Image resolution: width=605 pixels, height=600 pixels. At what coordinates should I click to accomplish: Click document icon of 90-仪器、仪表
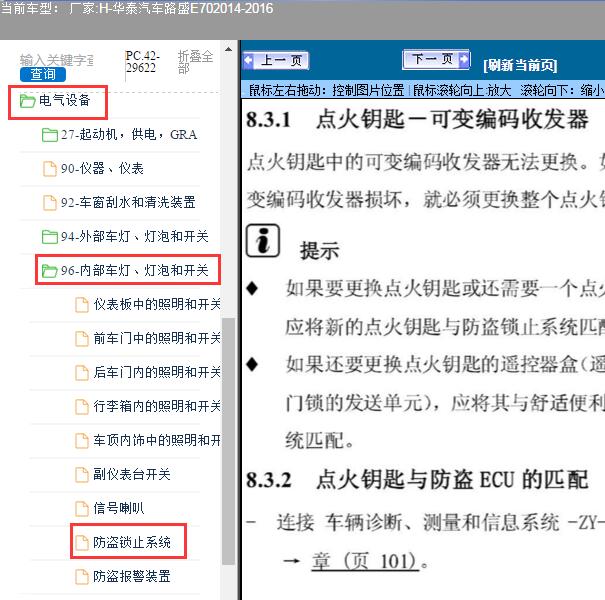[x=49, y=169]
